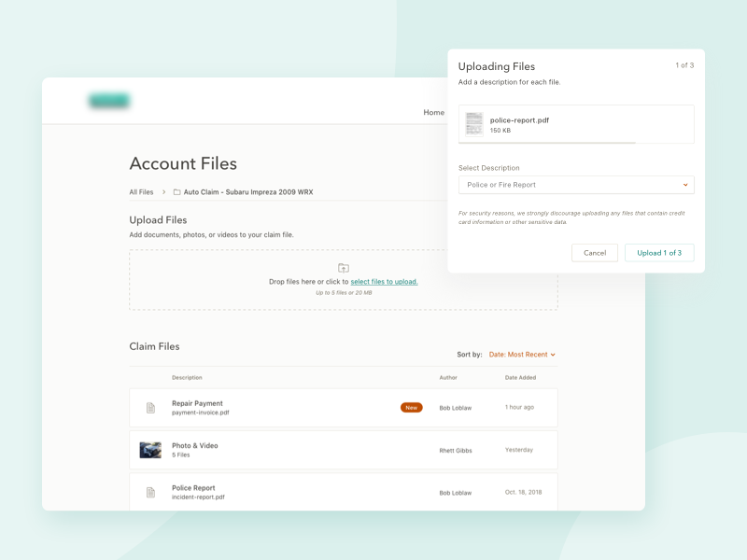The width and height of the screenshot is (747, 560).
Task: Click the Date Added column header
Action: coord(520,378)
